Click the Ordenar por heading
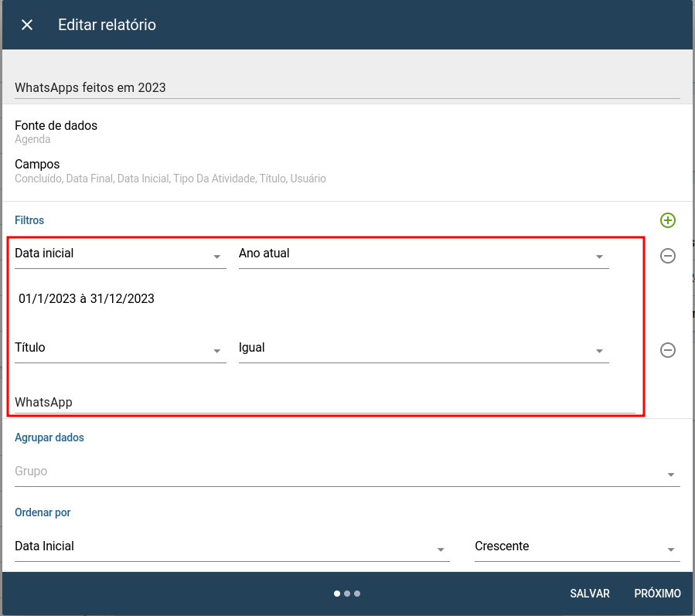Image resolution: width=695 pixels, height=616 pixels. (43, 512)
